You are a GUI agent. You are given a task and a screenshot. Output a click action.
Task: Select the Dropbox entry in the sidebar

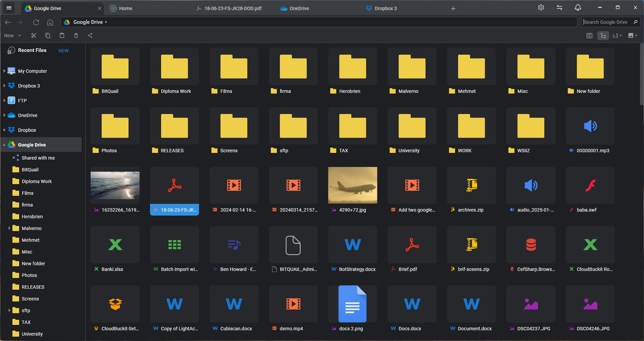click(x=27, y=130)
